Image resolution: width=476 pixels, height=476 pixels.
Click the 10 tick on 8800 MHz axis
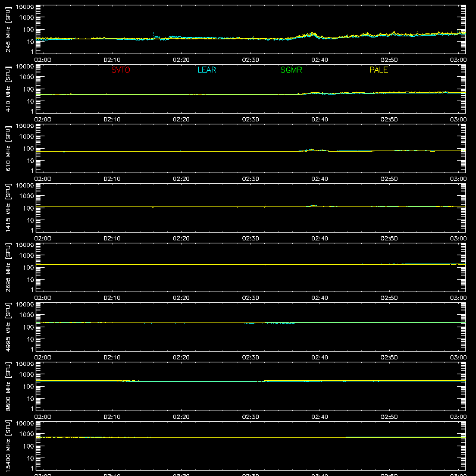click(30, 399)
